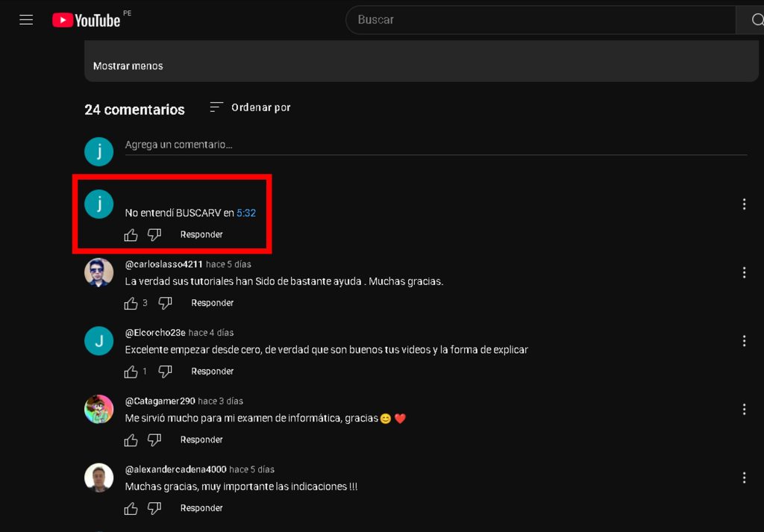Image resolution: width=764 pixels, height=532 pixels.
Task: Open options menu for @carloslasso4211 comment
Action: (744, 272)
